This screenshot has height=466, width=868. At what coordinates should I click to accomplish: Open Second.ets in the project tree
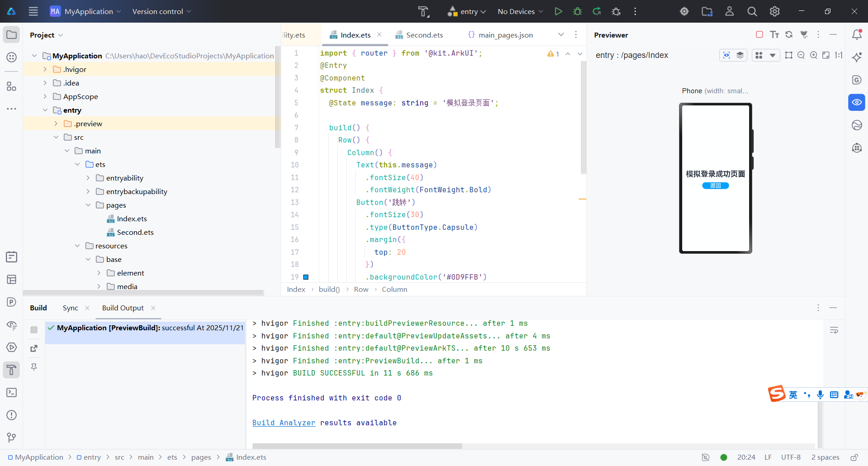coord(135,232)
